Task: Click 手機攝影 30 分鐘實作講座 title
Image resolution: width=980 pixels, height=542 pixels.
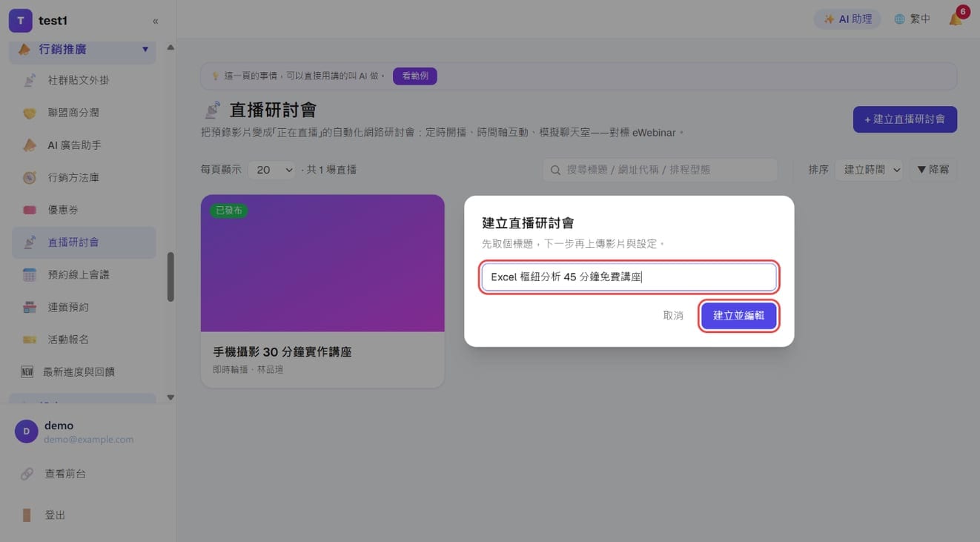Action: pyautogui.click(x=282, y=352)
